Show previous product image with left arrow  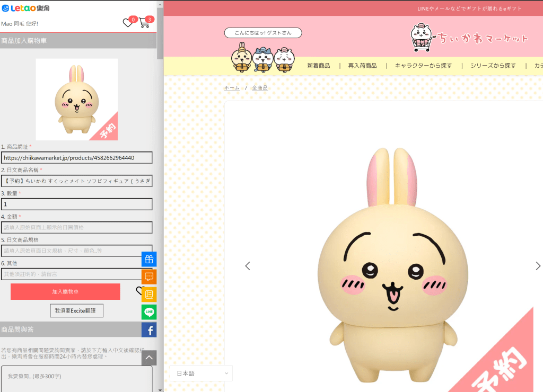click(248, 266)
